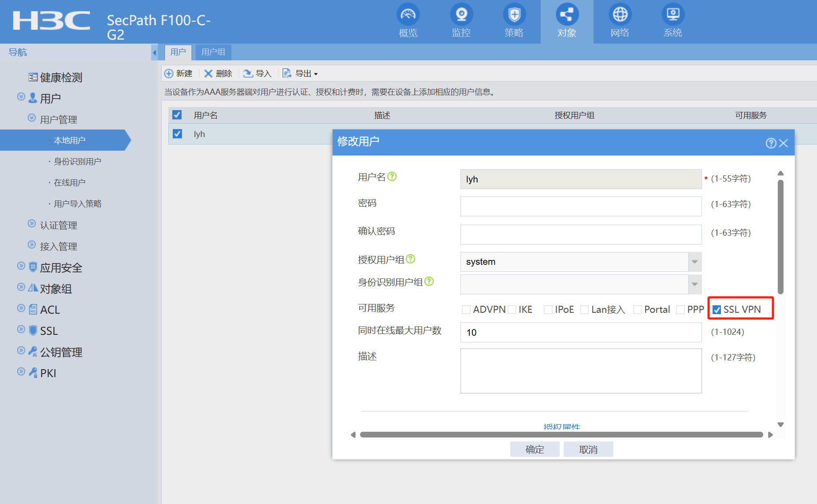The image size is (817, 504).
Task: Expand the 应用安全 navigation section
Action: (21, 266)
